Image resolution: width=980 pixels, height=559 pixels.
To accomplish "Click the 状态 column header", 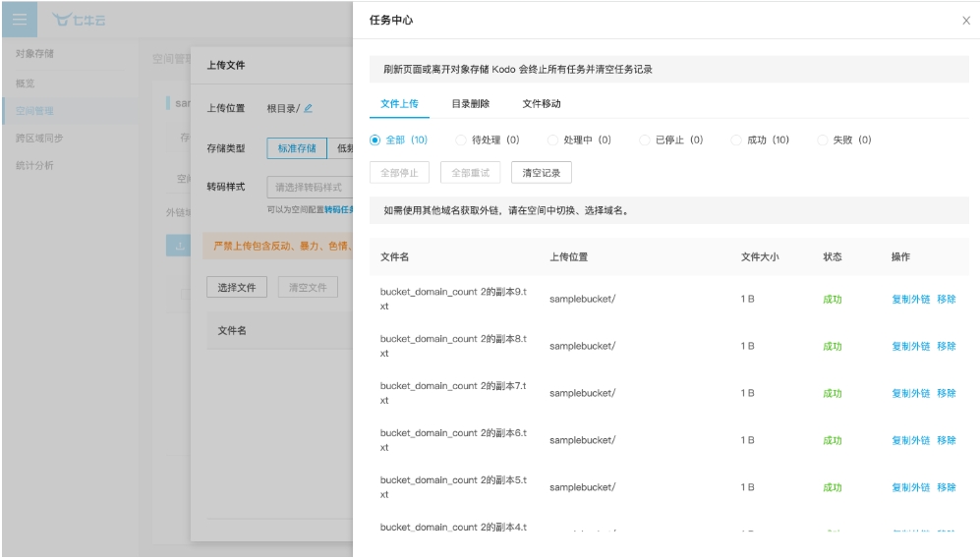I will [832, 256].
